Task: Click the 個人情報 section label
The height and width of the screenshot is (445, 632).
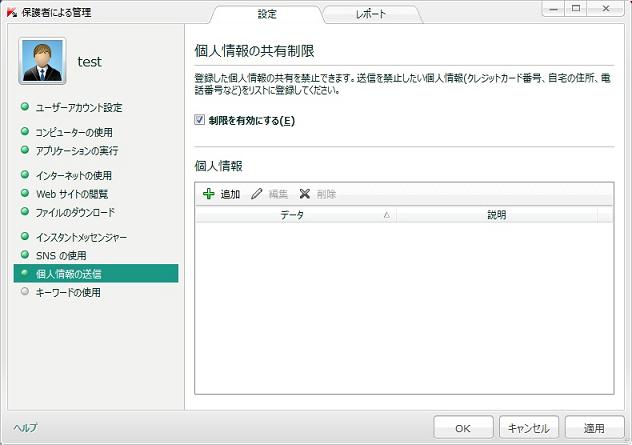Action: (x=218, y=166)
